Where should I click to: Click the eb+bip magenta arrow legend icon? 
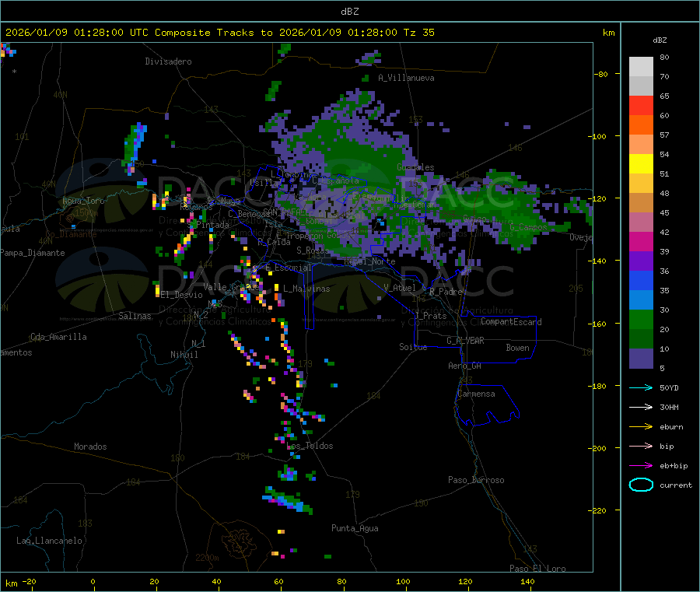(641, 466)
